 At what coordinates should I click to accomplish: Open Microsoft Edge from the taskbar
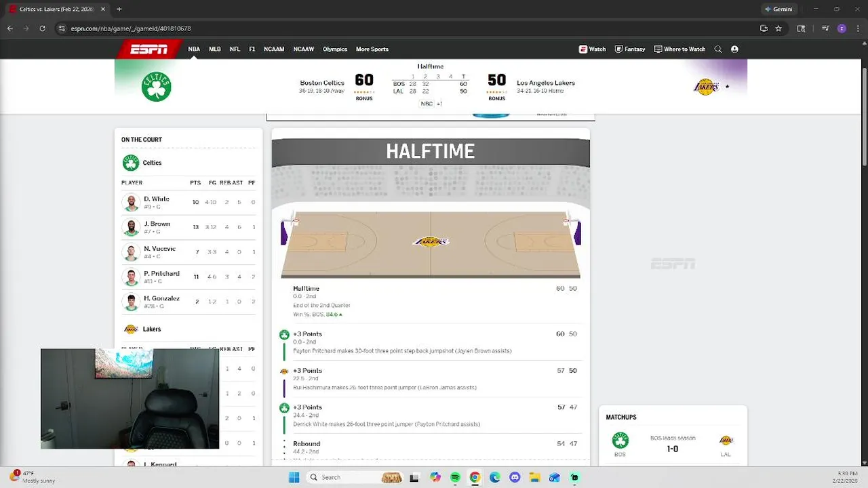(x=495, y=477)
